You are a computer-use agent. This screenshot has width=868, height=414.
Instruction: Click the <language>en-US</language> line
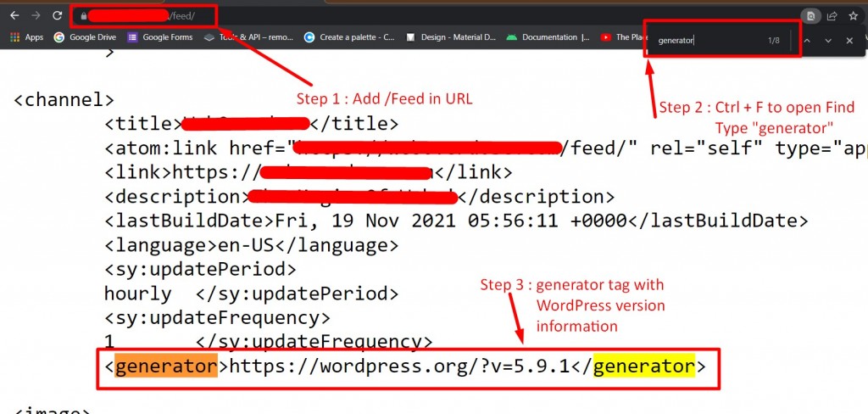[251, 245]
